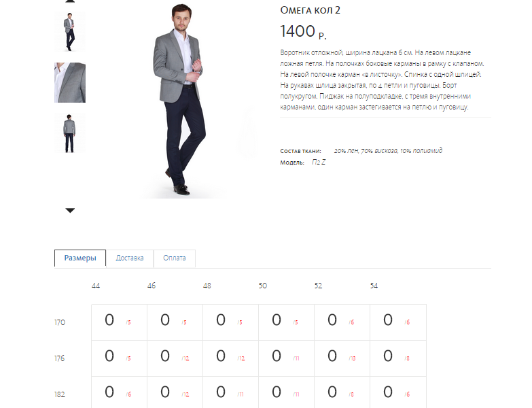This screenshot has width=532, height=408.
Task: Click quantity cell for height 170 size 46
Action: 175,322
